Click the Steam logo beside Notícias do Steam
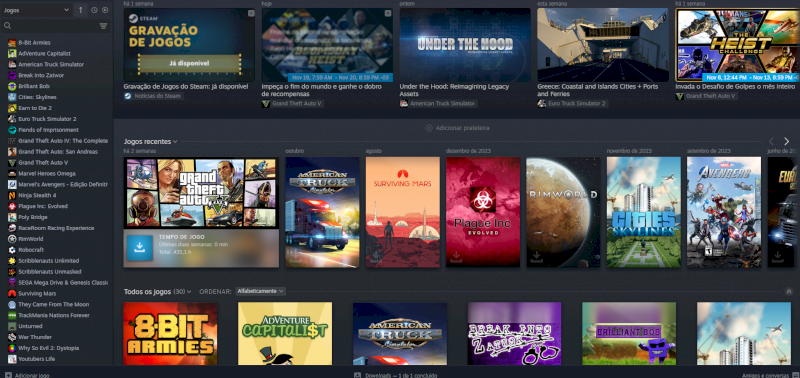The height and width of the screenshot is (378, 800). point(128,96)
